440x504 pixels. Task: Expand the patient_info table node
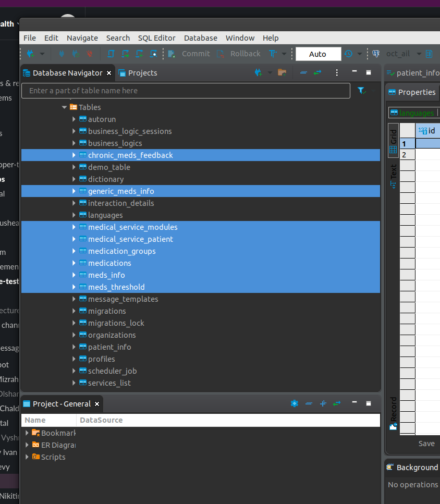tap(74, 347)
